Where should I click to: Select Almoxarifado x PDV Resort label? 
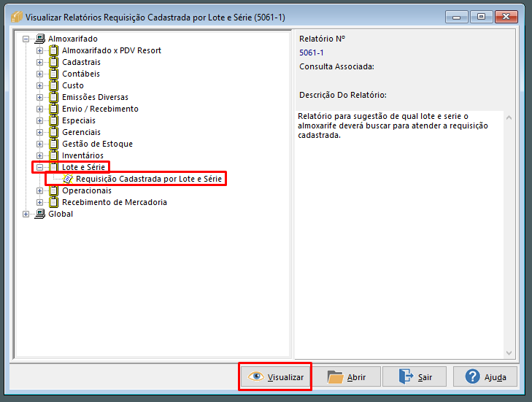[x=111, y=50]
